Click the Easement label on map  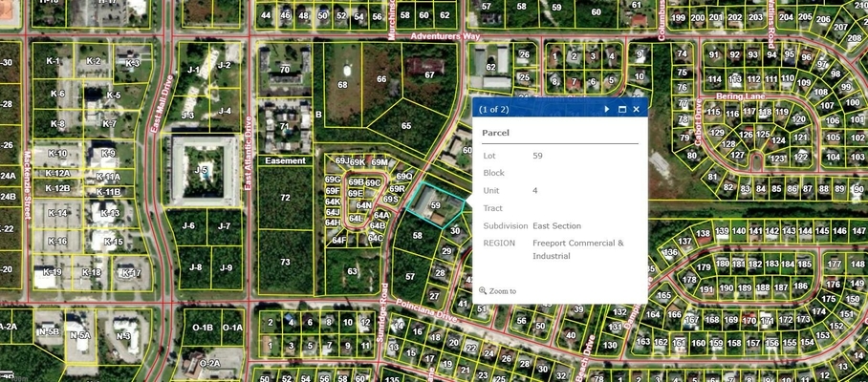[x=285, y=160]
